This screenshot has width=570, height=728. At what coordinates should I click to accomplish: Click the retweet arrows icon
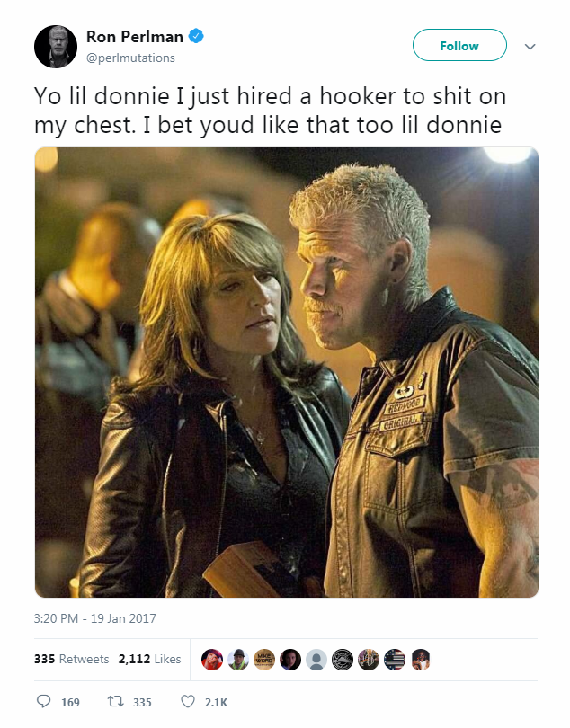click(115, 701)
